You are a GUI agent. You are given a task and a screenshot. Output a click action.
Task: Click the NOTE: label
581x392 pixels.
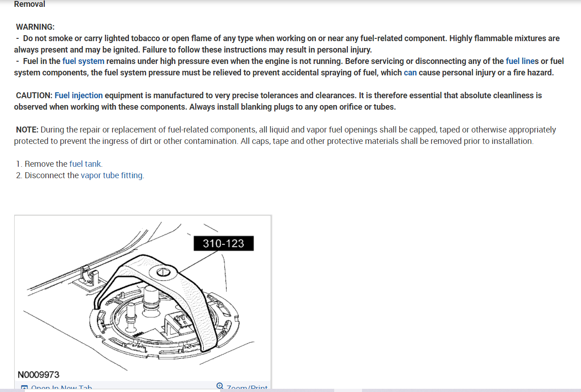[x=27, y=130]
